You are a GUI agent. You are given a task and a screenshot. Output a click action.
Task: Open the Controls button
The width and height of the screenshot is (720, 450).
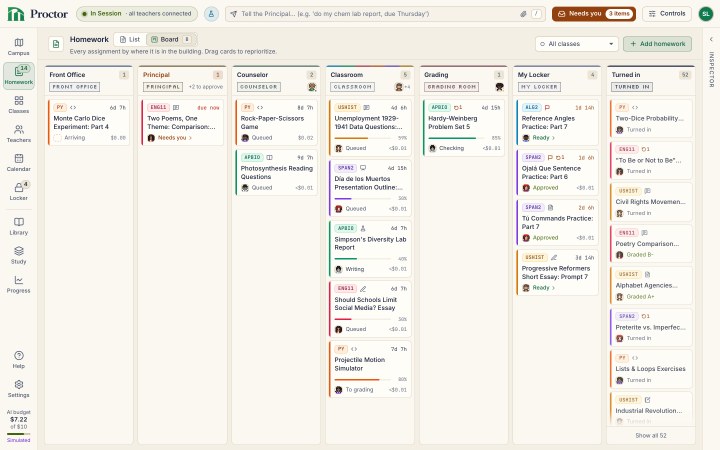[x=667, y=14]
